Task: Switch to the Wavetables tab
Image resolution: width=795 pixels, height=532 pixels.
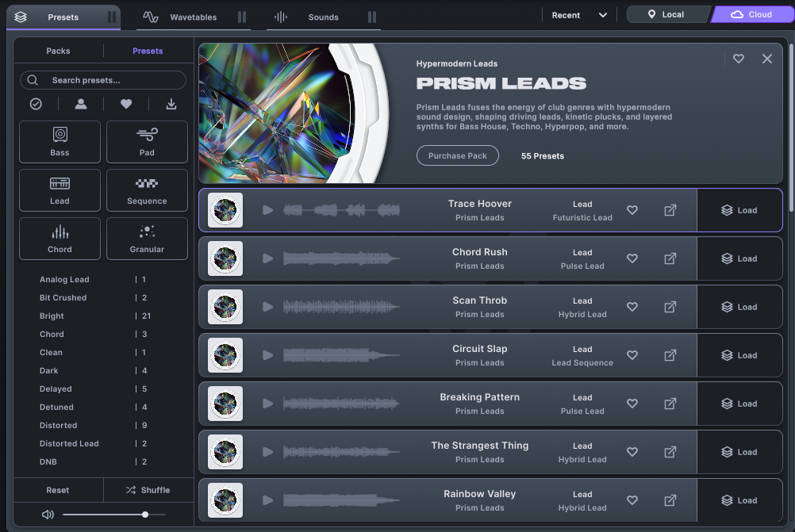Action: pyautogui.click(x=185, y=17)
